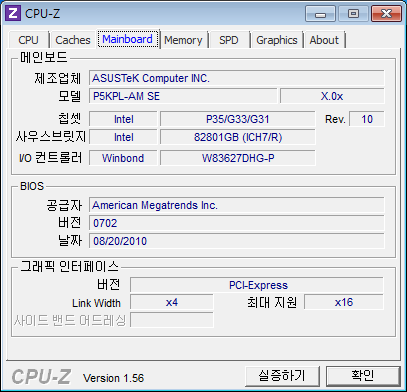Click the I/O 컨트롤러 label

(x=50, y=158)
